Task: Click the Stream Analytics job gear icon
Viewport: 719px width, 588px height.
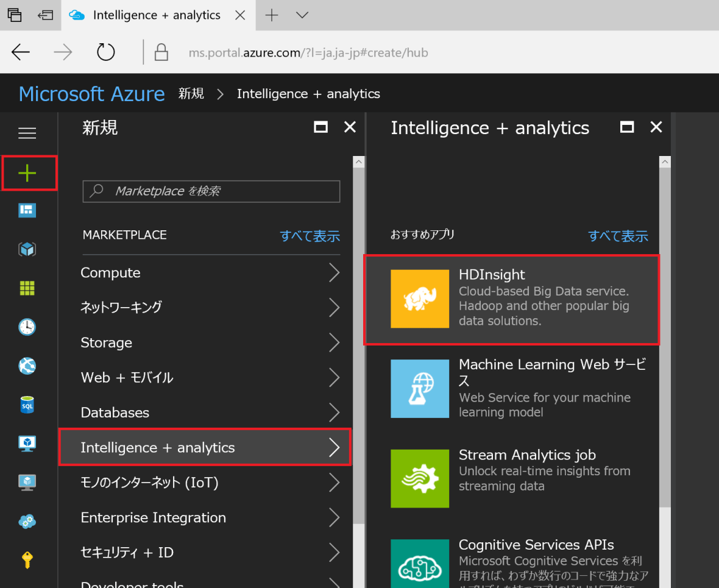Action: 419,478
